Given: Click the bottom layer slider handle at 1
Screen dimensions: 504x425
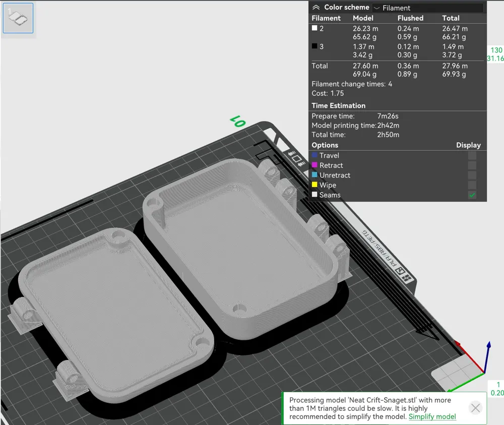Looking at the screenshot, I should click(x=497, y=389).
